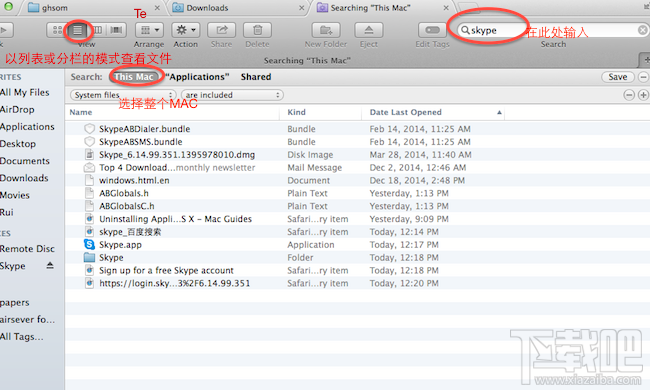The width and height of the screenshot is (650, 390).
Task: Click the Delete trash icon
Action: point(257,30)
